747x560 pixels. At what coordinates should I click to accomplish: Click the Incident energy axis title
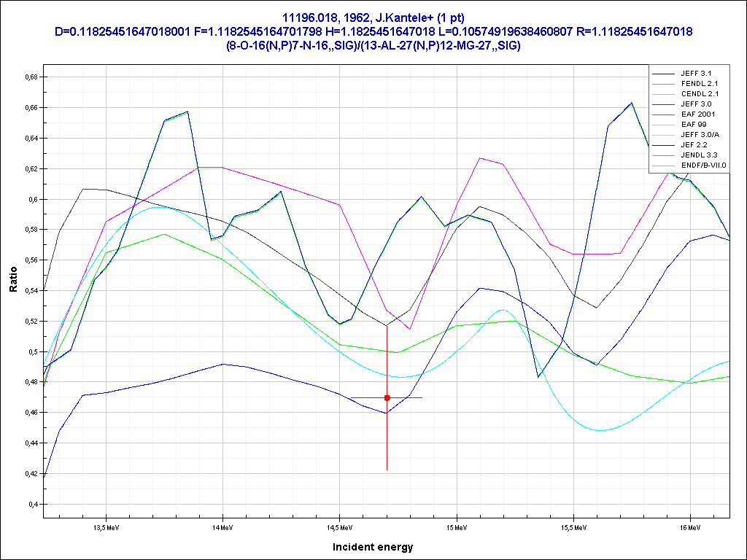[373, 547]
